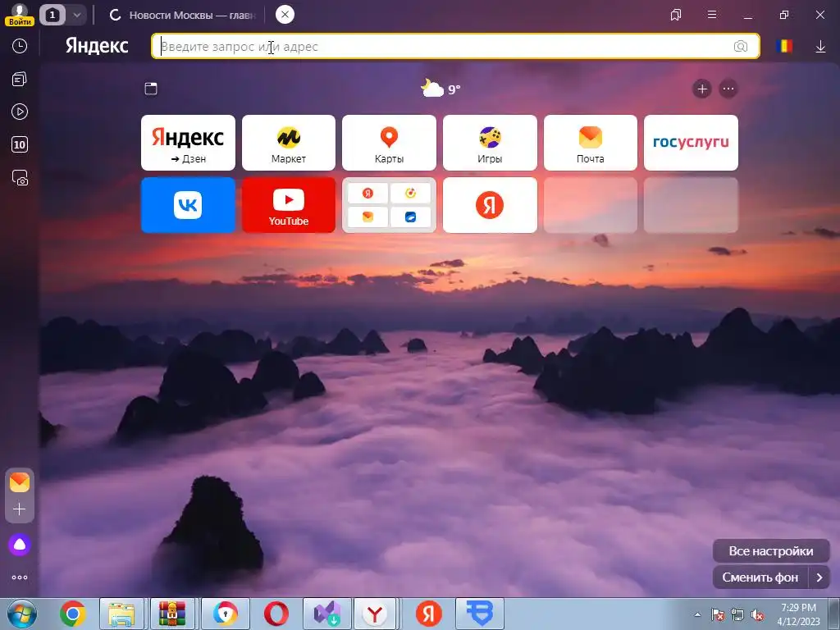840x630 pixels.
Task: Open the video player icon in sidebar
Action: (x=20, y=112)
